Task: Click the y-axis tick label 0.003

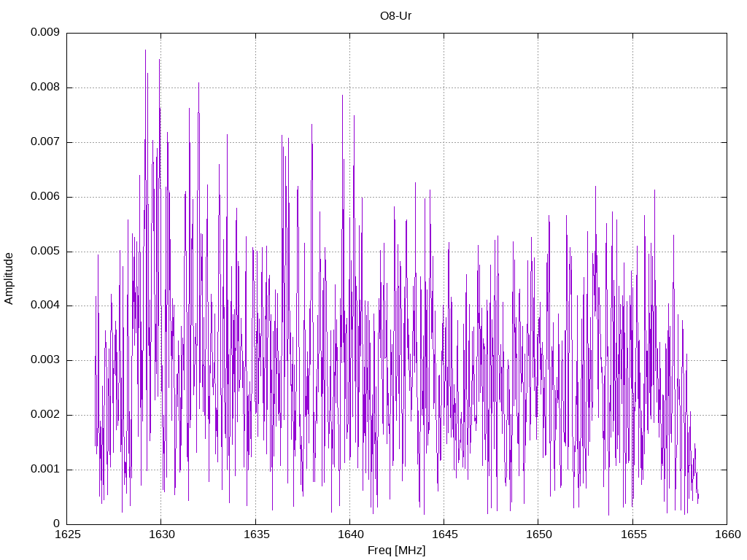Action: point(45,360)
